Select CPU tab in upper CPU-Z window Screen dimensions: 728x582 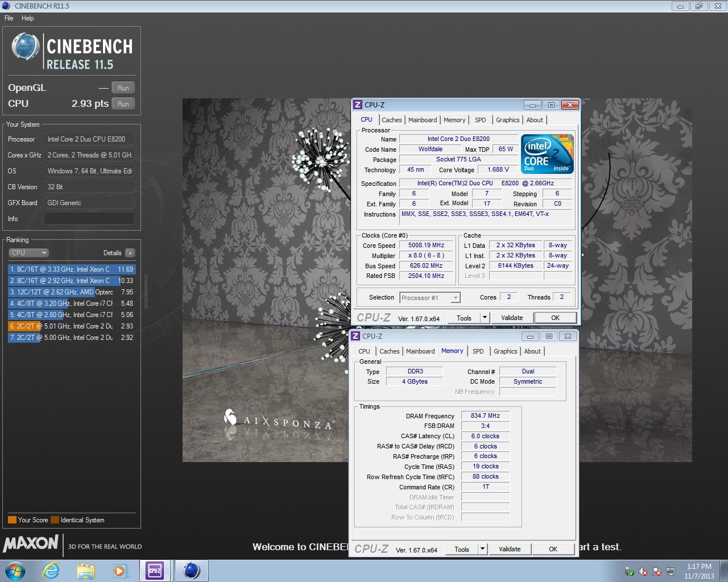[367, 119]
